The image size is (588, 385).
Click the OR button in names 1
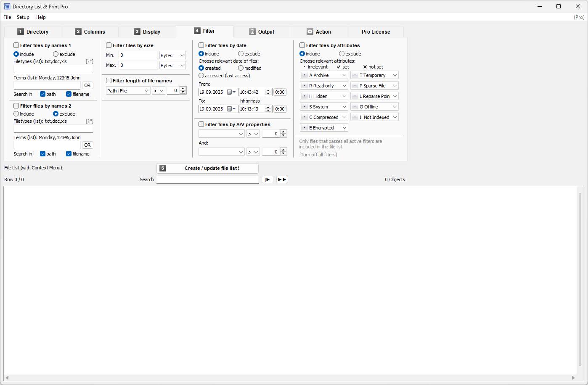point(87,85)
